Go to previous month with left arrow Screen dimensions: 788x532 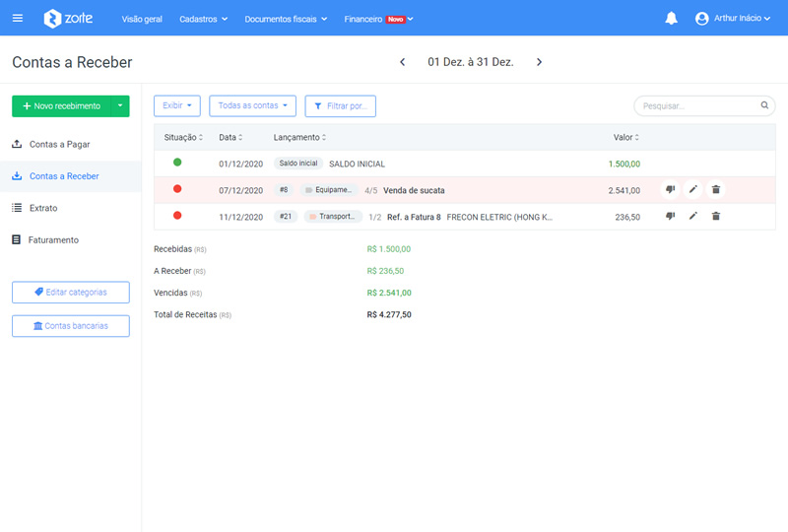pos(402,62)
